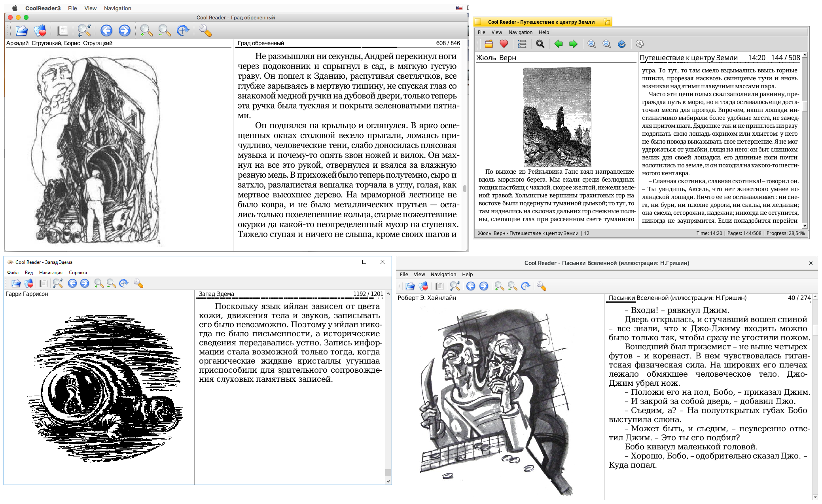Open file icon in Град обреченный window
822x504 pixels.
coord(22,30)
